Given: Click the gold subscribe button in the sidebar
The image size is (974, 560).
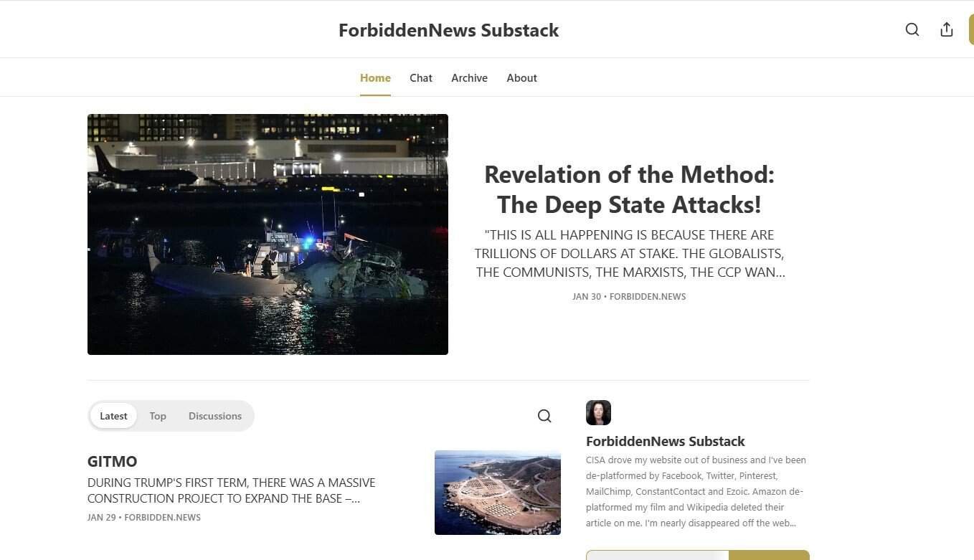Looking at the screenshot, I should pos(769,555).
